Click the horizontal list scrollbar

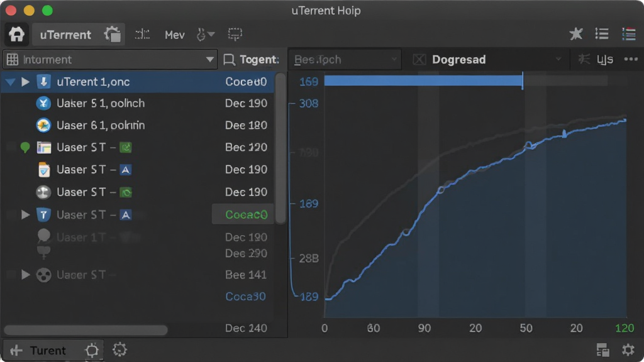86,330
